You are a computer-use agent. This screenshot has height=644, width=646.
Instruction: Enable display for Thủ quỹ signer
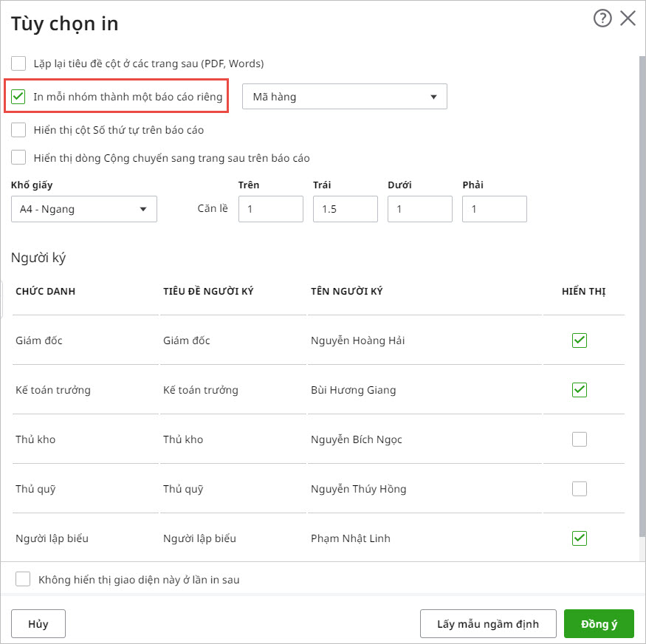[580, 489]
